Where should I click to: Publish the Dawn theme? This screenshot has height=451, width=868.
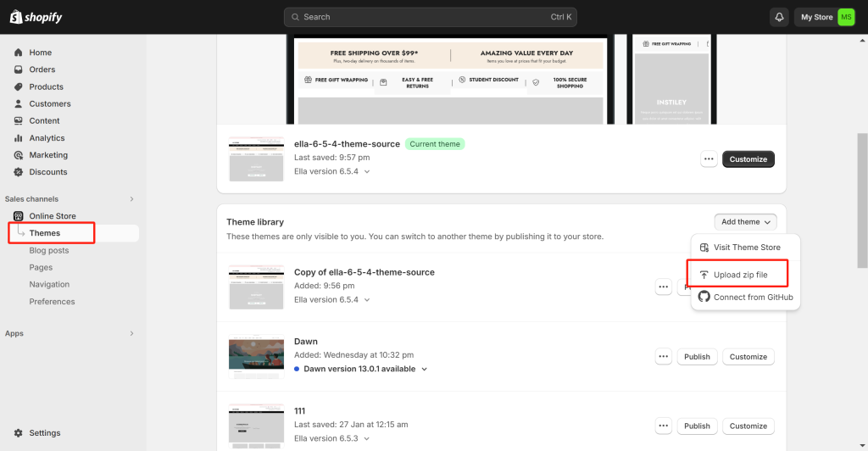pyautogui.click(x=697, y=357)
